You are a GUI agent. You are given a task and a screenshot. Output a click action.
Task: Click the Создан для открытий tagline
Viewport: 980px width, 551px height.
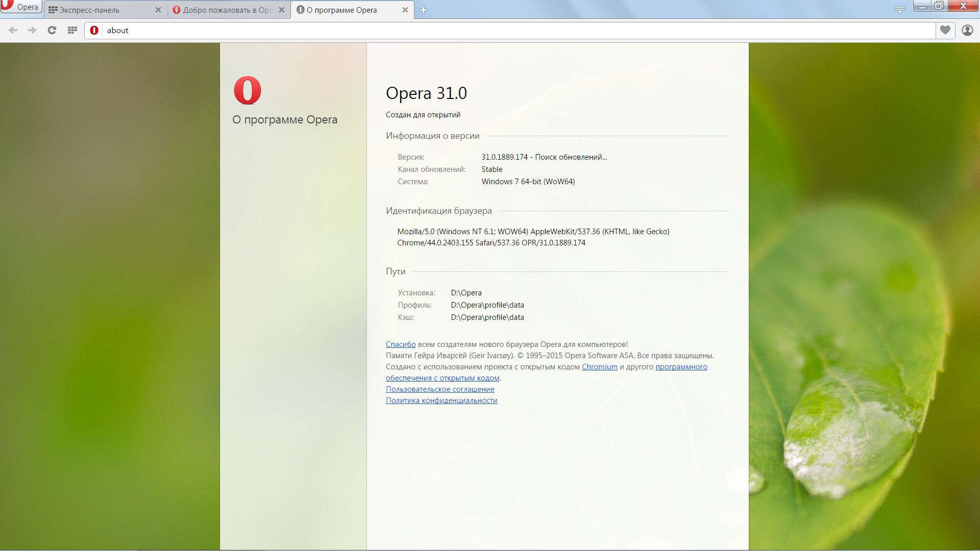click(x=423, y=115)
